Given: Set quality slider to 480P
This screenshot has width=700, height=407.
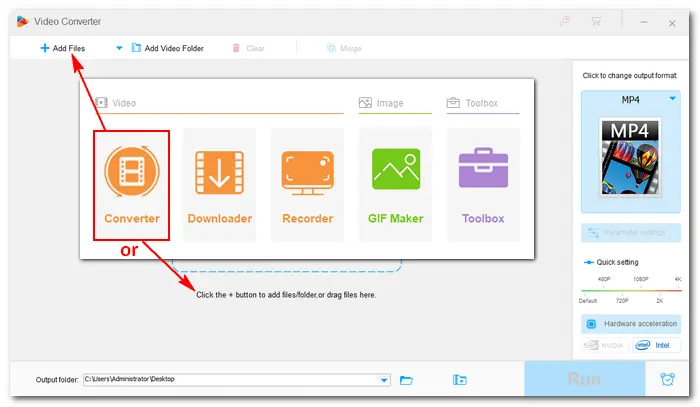Looking at the screenshot, I should pyautogui.click(x=604, y=279).
